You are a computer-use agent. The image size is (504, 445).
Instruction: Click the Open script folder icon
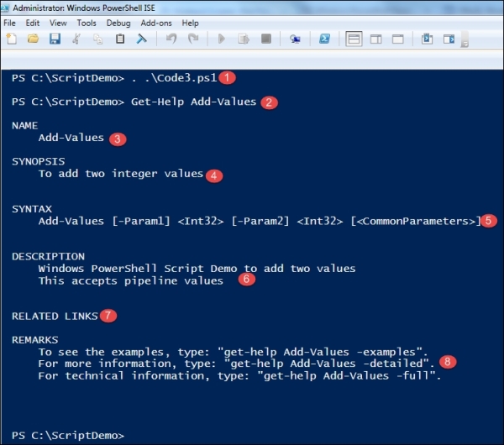[33, 39]
